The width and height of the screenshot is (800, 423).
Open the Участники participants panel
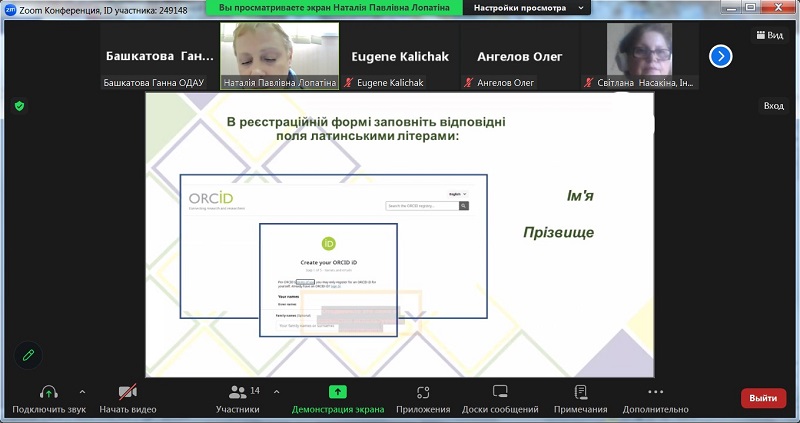[238, 392]
